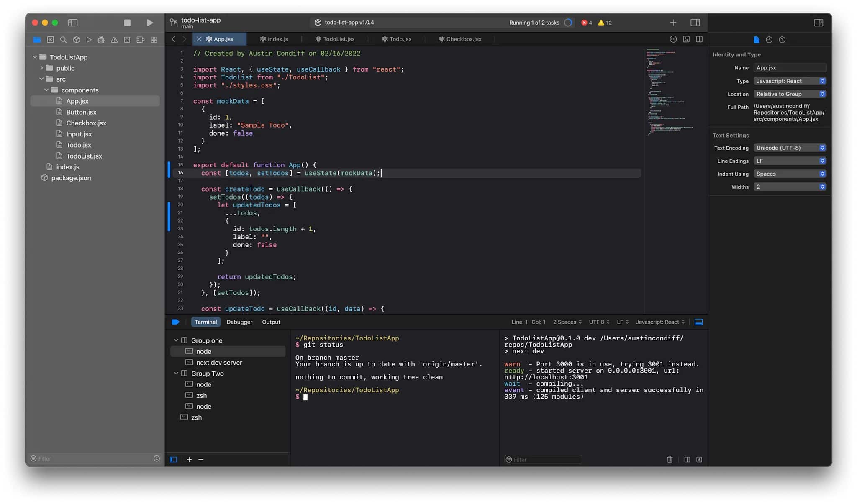The width and height of the screenshot is (857, 504).
Task: Click the yellow warnings indicator showing 12
Action: (605, 23)
